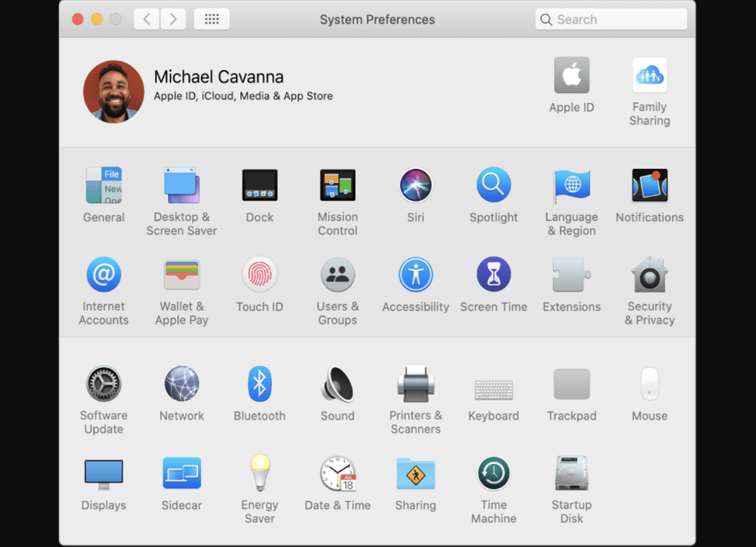Click Michael Cavanna's profile picture
Screen dimensions: 756x547
[114, 91]
